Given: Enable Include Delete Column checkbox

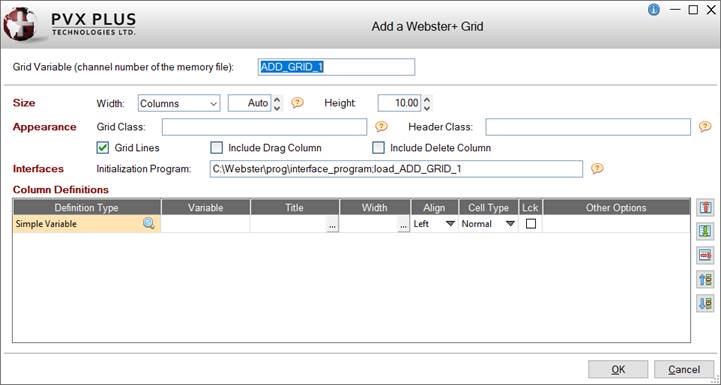Looking at the screenshot, I should tap(378, 148).
